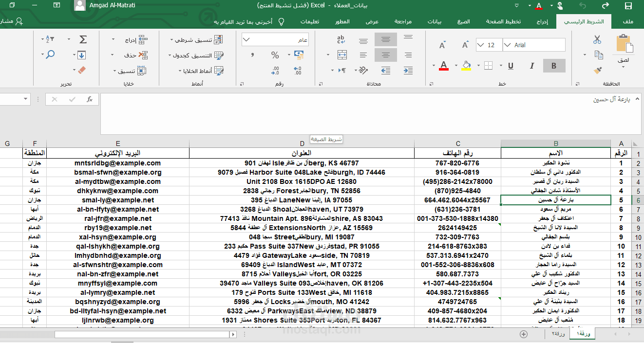Cut the selection with the scissors icon

(598, 40)
